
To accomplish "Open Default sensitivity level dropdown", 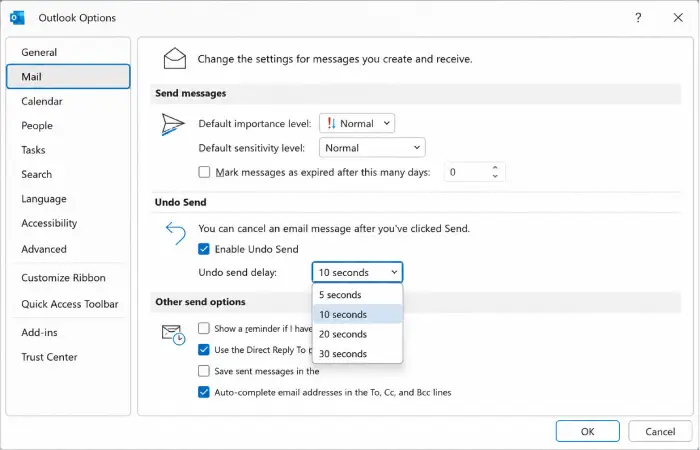I will [372, 148].
